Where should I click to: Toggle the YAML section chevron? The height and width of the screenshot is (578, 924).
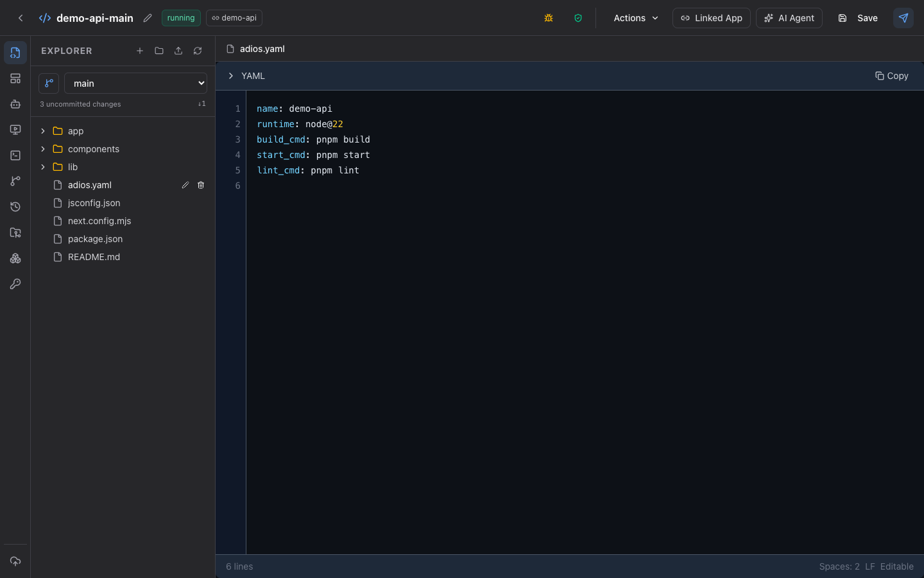pos(231,76)
